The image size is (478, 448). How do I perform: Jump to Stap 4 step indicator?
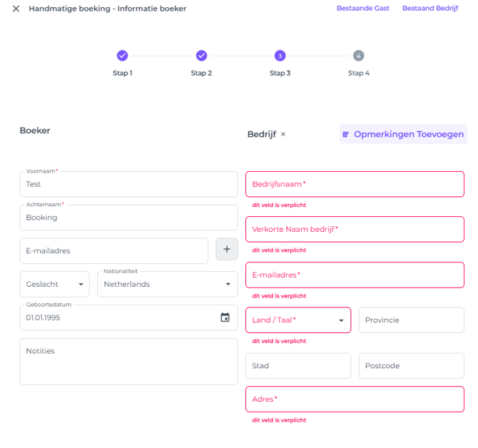[x=358, y=56]
